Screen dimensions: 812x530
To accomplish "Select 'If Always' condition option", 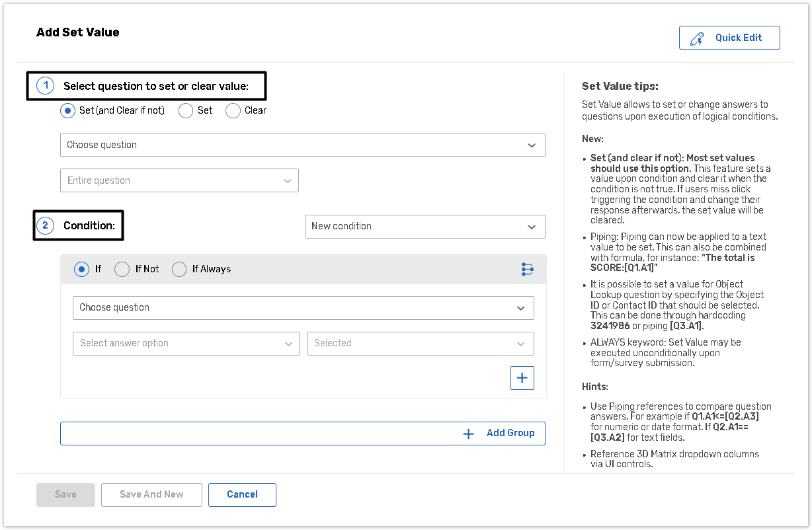I will (x=179, y=270).
